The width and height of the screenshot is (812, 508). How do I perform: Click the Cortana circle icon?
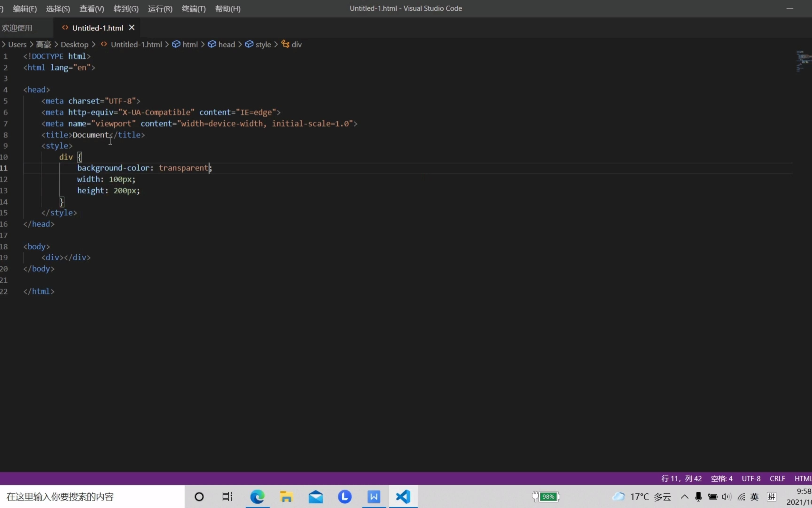click(199, 496)
